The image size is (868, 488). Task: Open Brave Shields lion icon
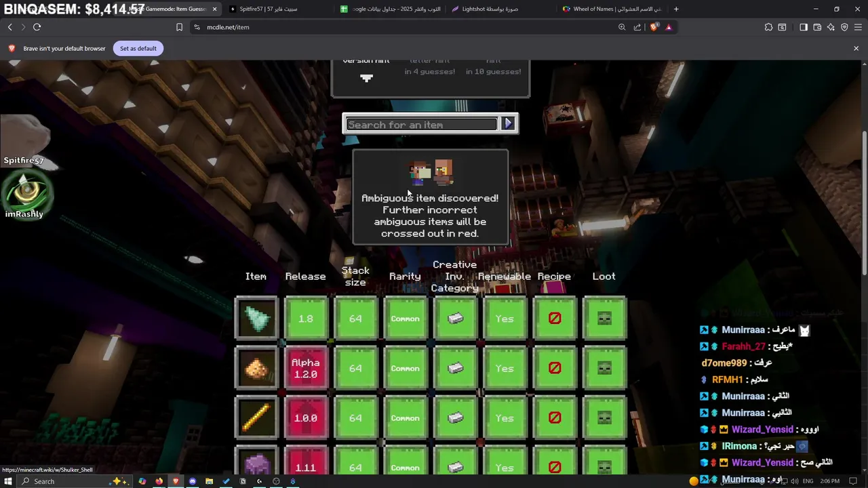(654, 27)
